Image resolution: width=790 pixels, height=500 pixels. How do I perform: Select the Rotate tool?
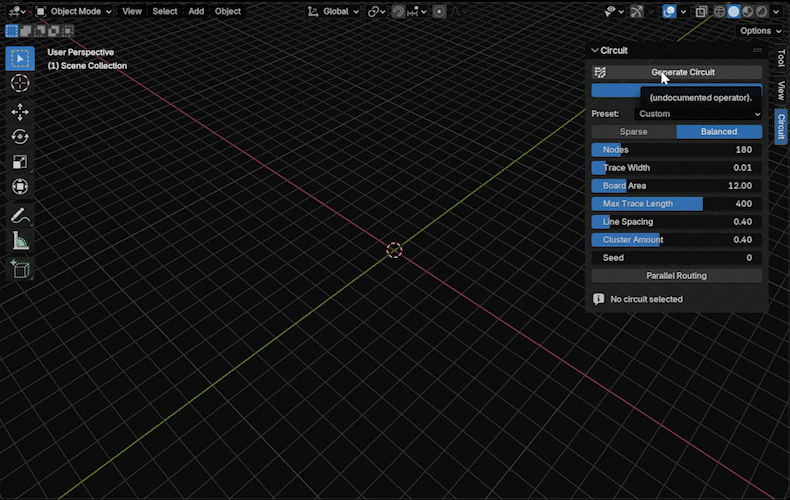pyautogui.click(x=20, y=137)
